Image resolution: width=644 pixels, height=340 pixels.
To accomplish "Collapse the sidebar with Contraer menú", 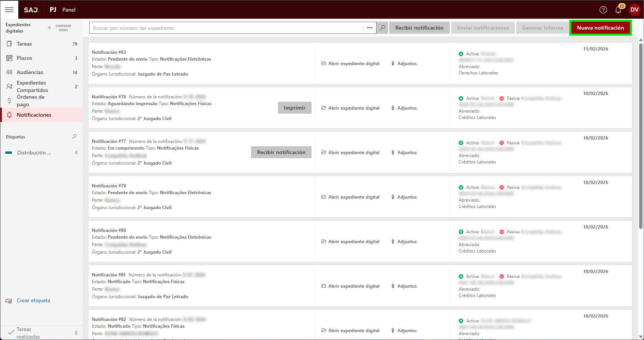I will click(x=60, y=28).
